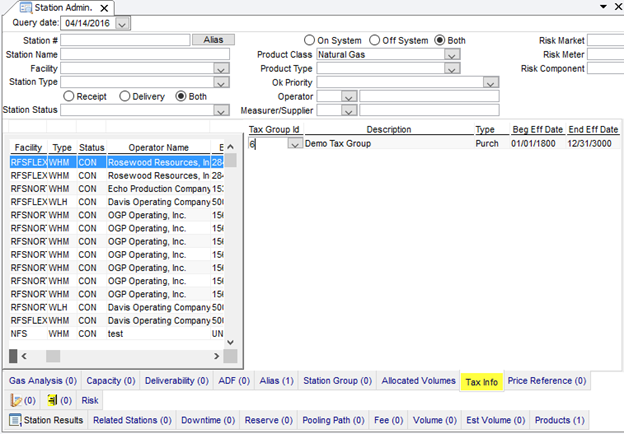Switch to the Gas Analysis tab
The width and height of the screenshot is (624, 434).
pyautogui.click(x=43, y=381)
